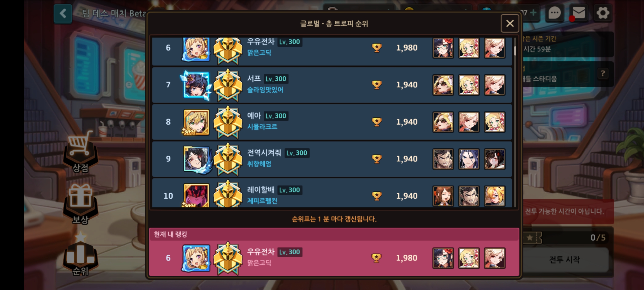644x290 pixels.
Task: Open the 상점 shop cart icon
Action: [x=80, y=152]
